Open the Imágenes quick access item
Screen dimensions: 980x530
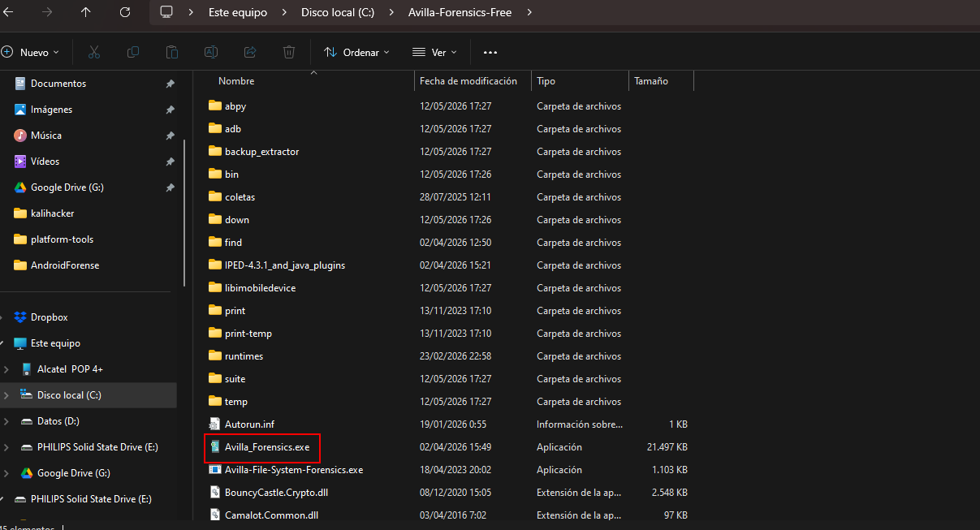coord(51,110)
